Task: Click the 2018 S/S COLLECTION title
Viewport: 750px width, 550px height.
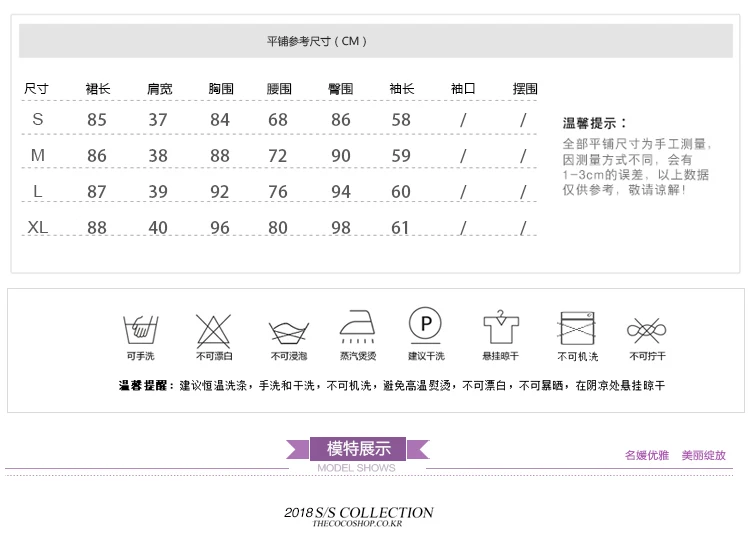Action: (x=359, y=512)
